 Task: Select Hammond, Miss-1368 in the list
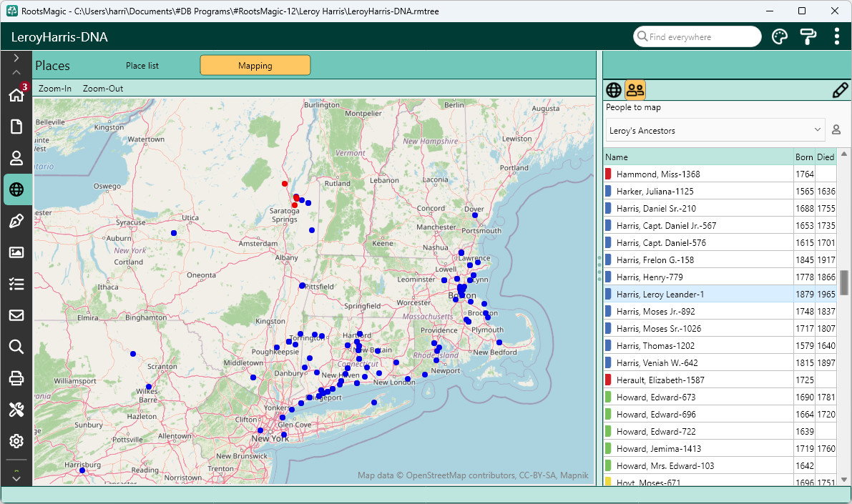[720, 174]
